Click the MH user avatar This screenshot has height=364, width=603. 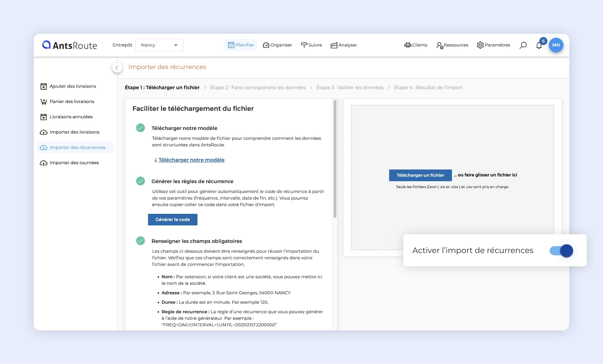tap(556, 45)
